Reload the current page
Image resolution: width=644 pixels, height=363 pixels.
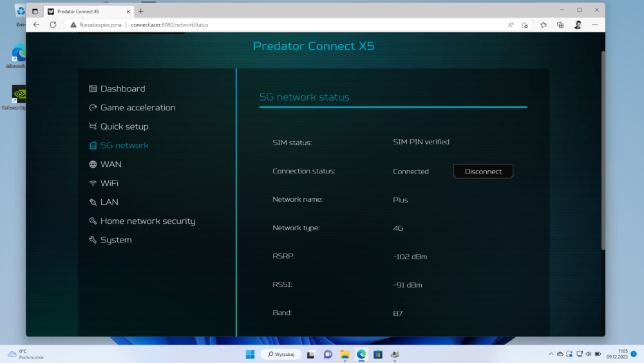[x=53, y=25]
